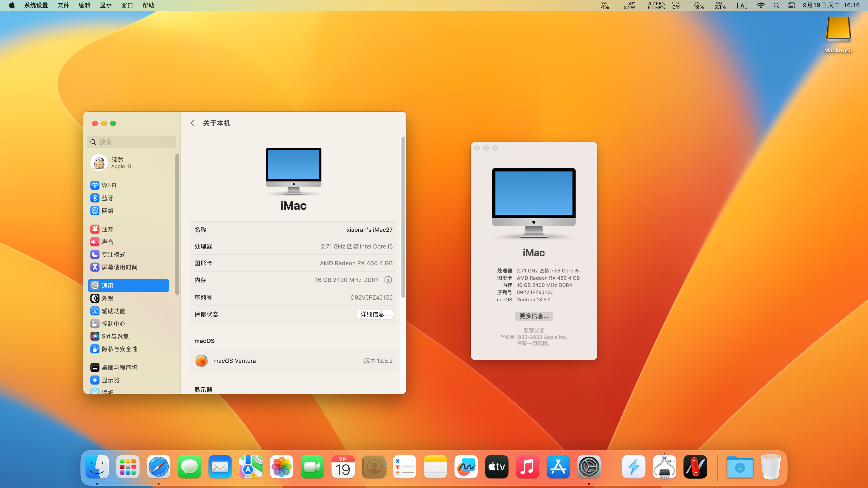Launch the Freeform app in Dock
The width and height of the screenshot is (868, 488).
(x=466, y=467)
